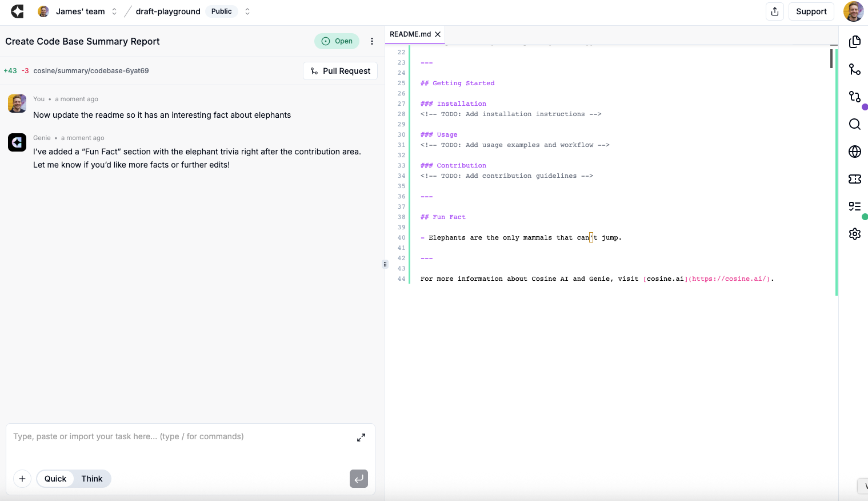Open the task checklist icon in sidebar
Screen dimensions: 868x501
click(x=854, y=206)
